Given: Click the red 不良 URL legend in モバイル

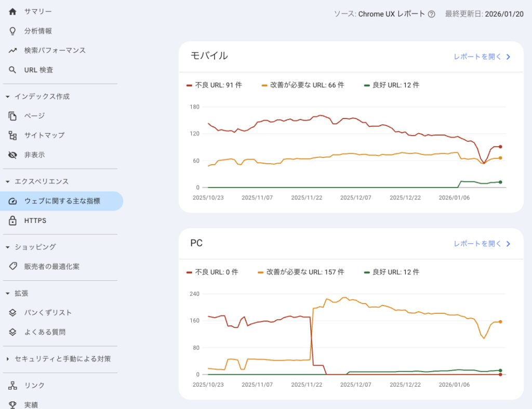Looking at the screenshot, I should click(214, 85).
